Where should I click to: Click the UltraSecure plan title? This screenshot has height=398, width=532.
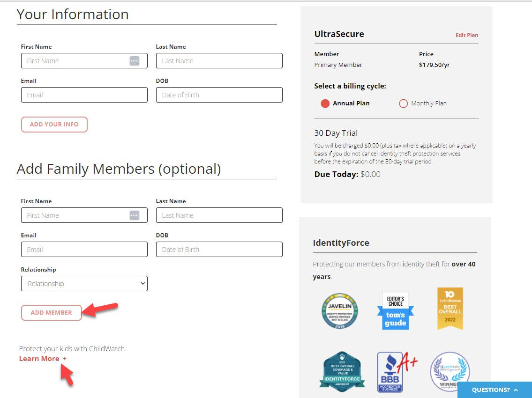pos(339,34)
